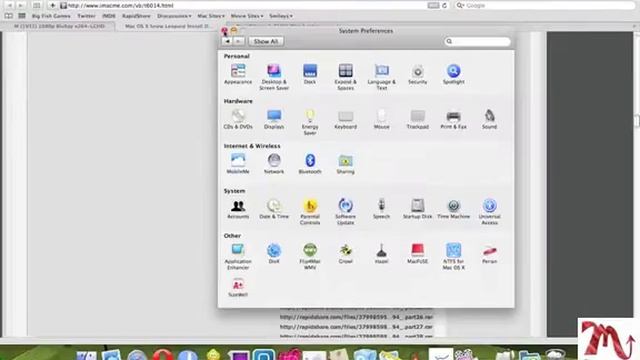Open the Bluetooth preference pane

click(310, 164)
